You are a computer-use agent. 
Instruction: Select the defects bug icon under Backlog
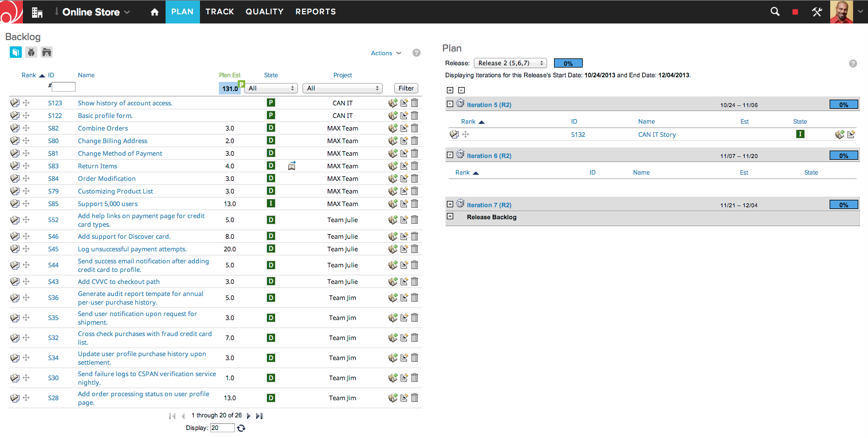tap(31, 52)
